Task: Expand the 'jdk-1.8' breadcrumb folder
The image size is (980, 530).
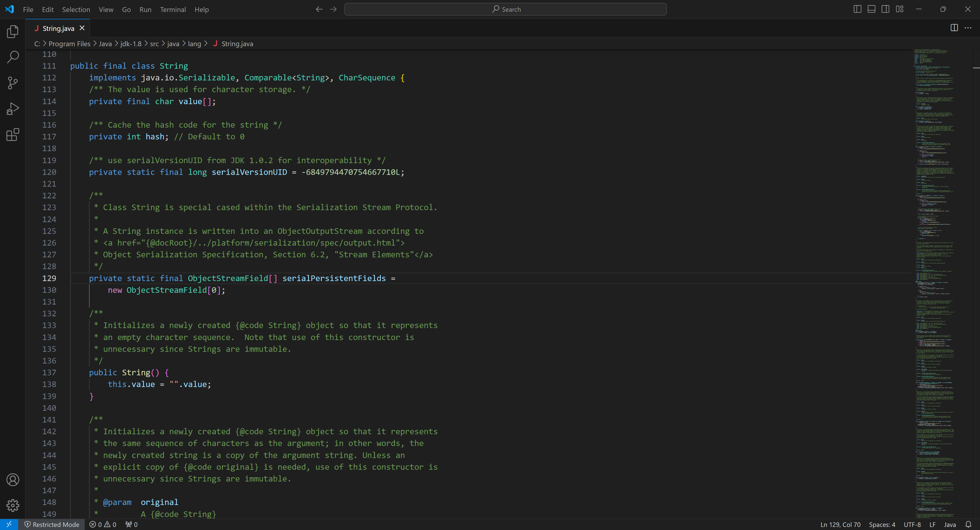Action: [131, 44]
